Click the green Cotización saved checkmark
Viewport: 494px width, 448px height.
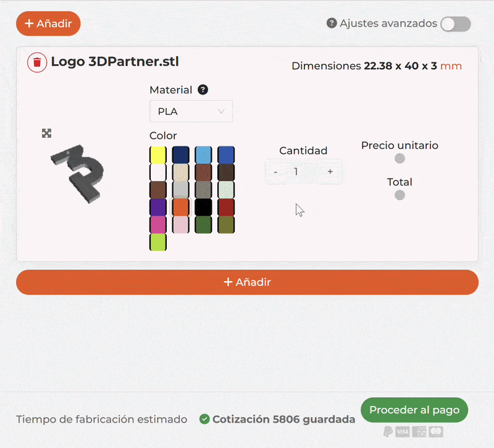click(204, 419)
